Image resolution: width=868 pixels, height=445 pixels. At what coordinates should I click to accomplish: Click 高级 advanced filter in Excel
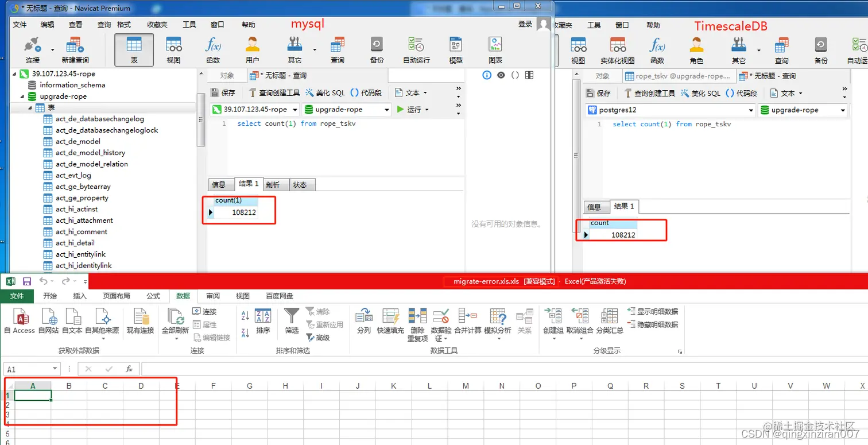click(318, 338)
